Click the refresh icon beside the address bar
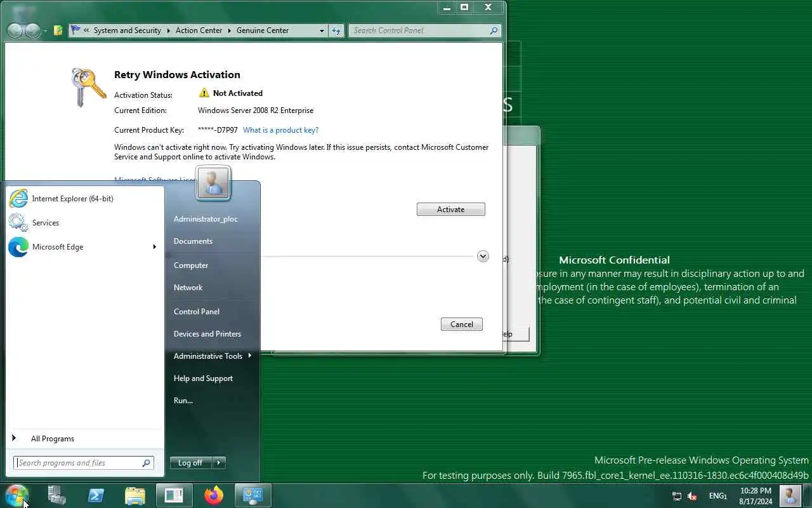This screenshot has height=508, width=812. (336, 30)
